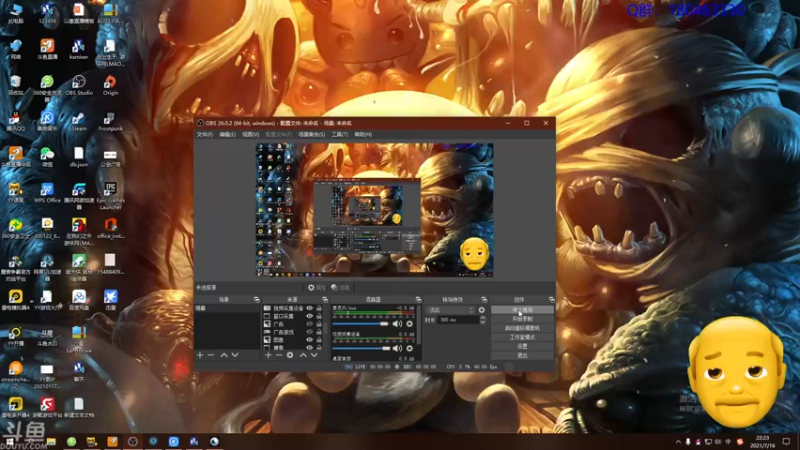Show the hidden fourth source via its eye icon

coord(309,332)
